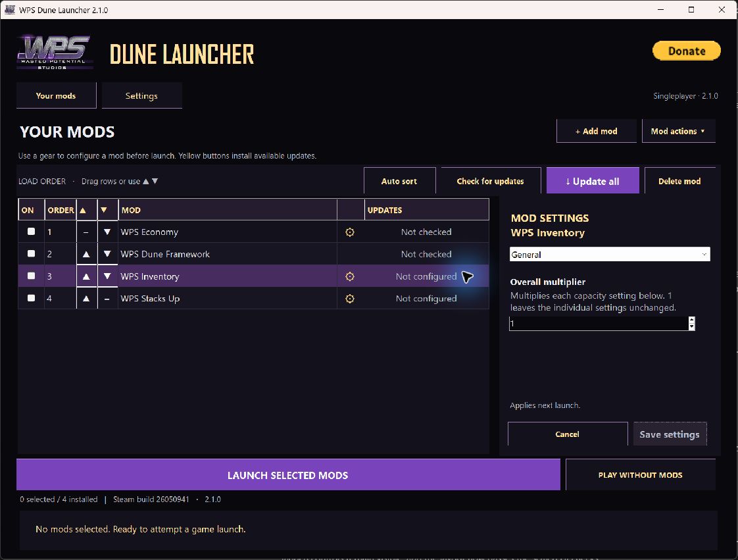Increase the Overall multiplier with the up stepper arrow
The image size is (738, 560).
click(x=691, y=320)
